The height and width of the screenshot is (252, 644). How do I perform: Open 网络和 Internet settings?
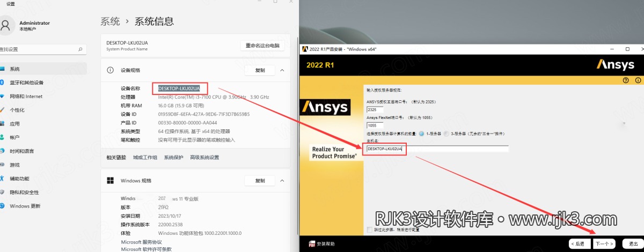click(x=43, y=97)
